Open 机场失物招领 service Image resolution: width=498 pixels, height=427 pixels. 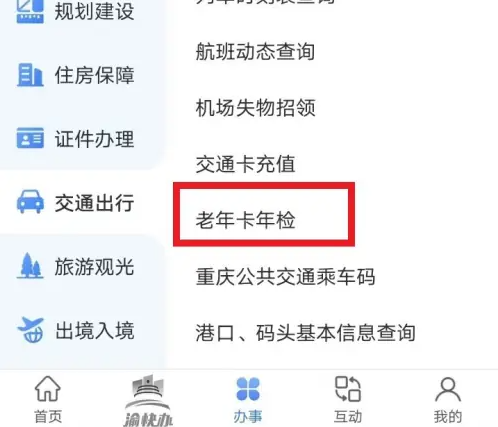(x=255, y=108)
